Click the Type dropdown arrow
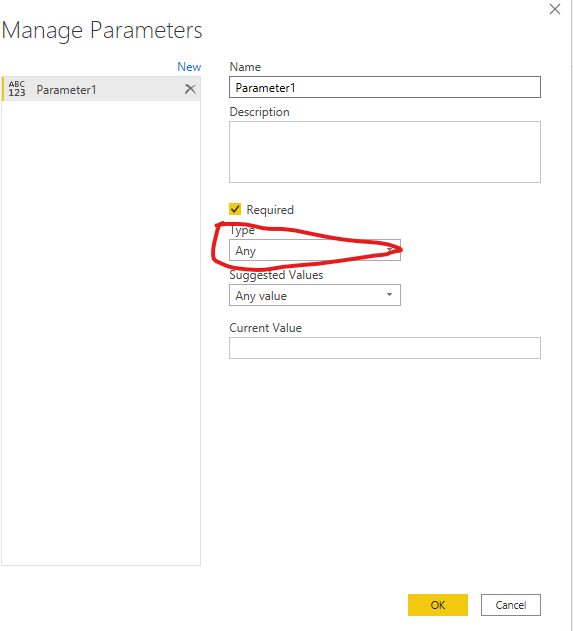This screenshot has height=631, width=573. point(389,250)
